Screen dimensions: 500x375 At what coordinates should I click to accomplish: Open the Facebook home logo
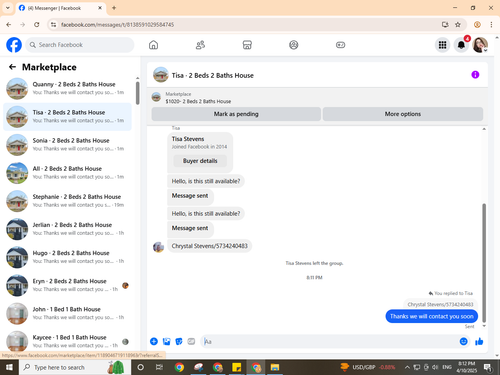14,45
